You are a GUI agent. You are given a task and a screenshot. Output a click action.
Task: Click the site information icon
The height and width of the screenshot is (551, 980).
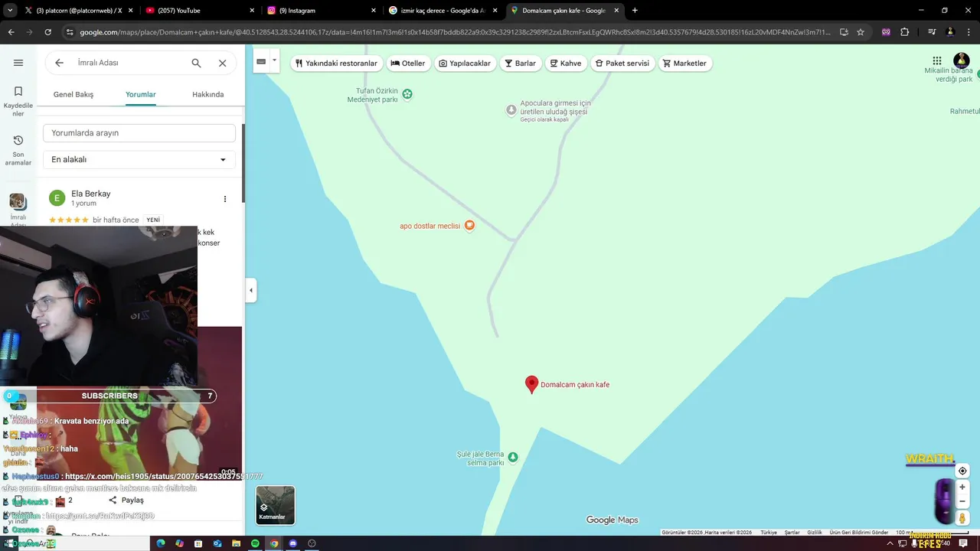(70, 32)
